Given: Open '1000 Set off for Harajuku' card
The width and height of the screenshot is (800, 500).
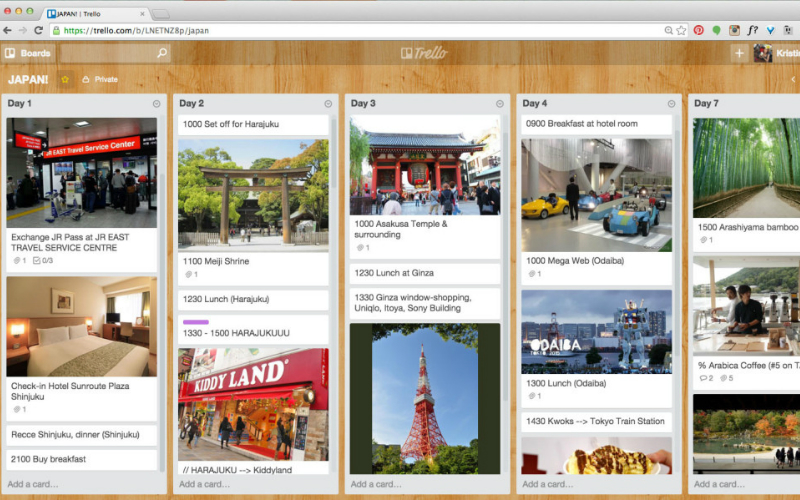Looking at the screenshot, I should [253, 124].
